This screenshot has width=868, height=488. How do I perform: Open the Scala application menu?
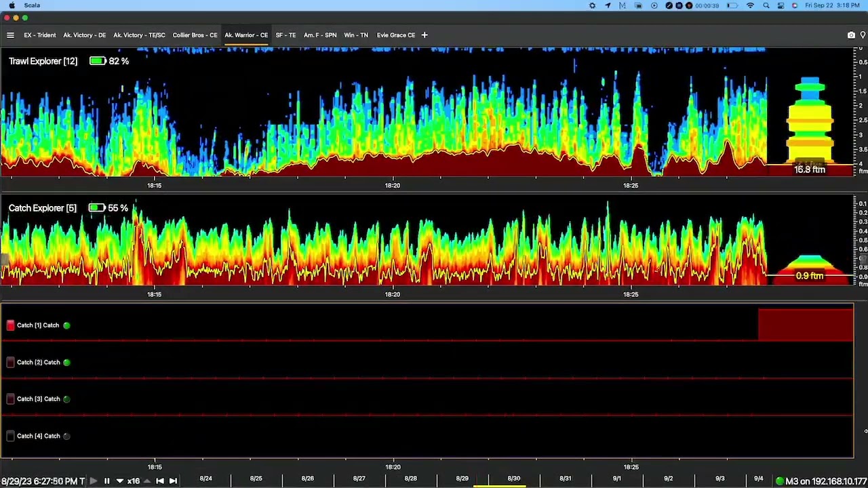pyautogui.click(x=32, y=5)
